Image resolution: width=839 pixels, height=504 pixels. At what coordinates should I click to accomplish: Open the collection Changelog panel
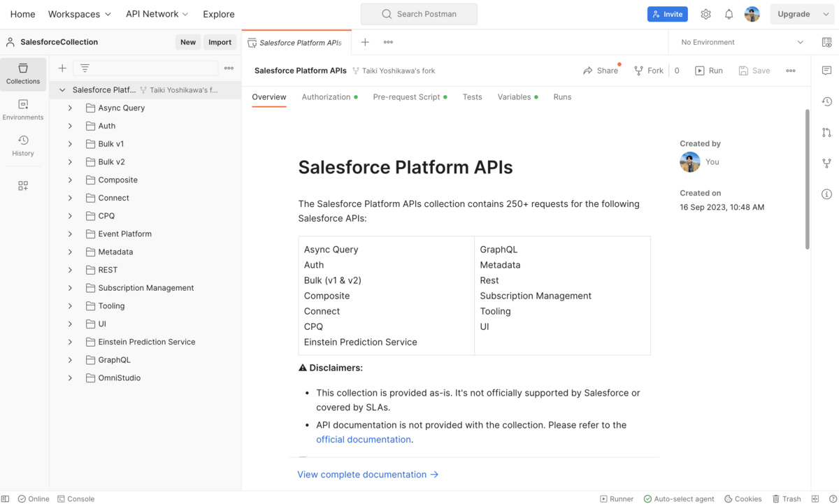pos(826,101)
